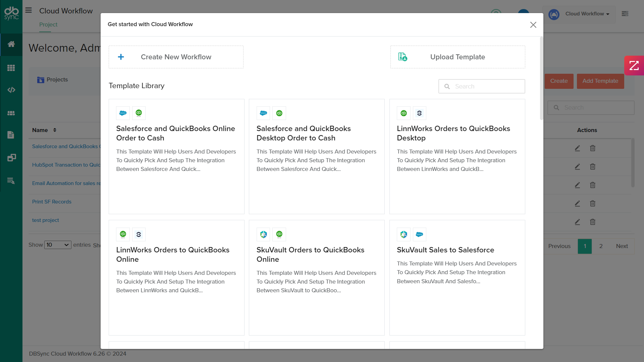Open the document sidebar icon

[x=11, y=135]
